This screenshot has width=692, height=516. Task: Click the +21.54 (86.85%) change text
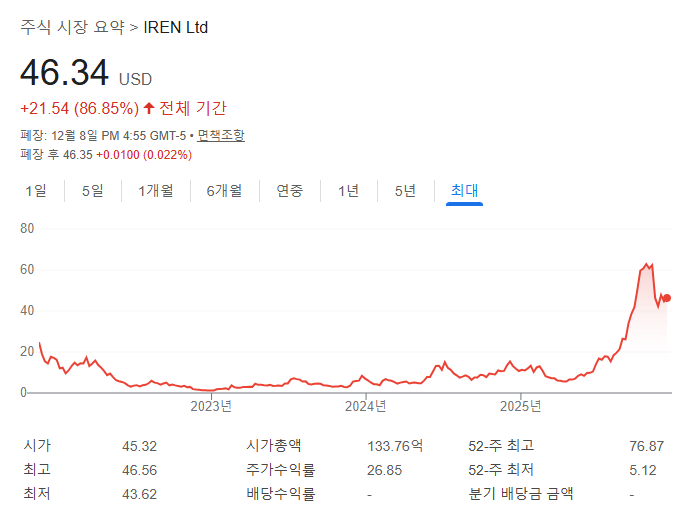[x=79, y=109]
